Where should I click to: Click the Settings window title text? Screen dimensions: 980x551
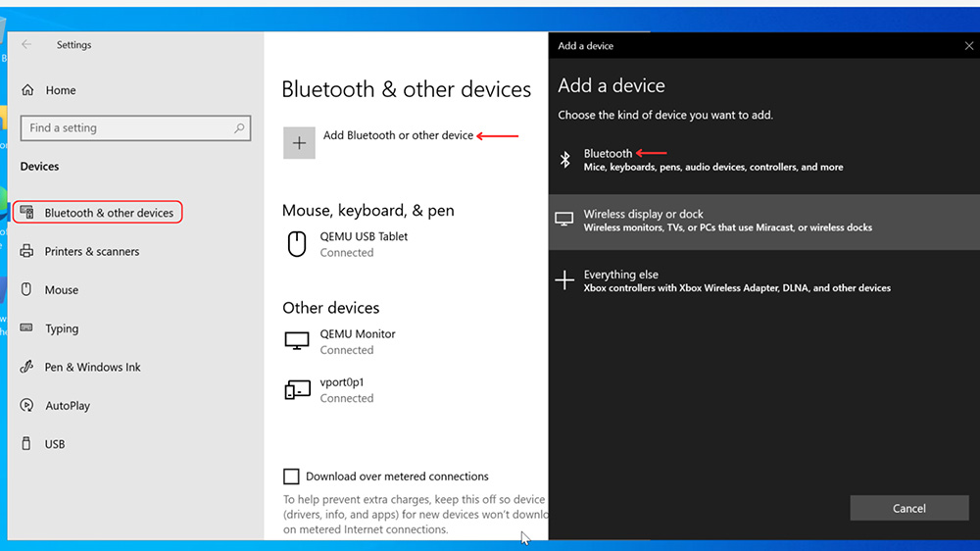click(x=73, y=45)
